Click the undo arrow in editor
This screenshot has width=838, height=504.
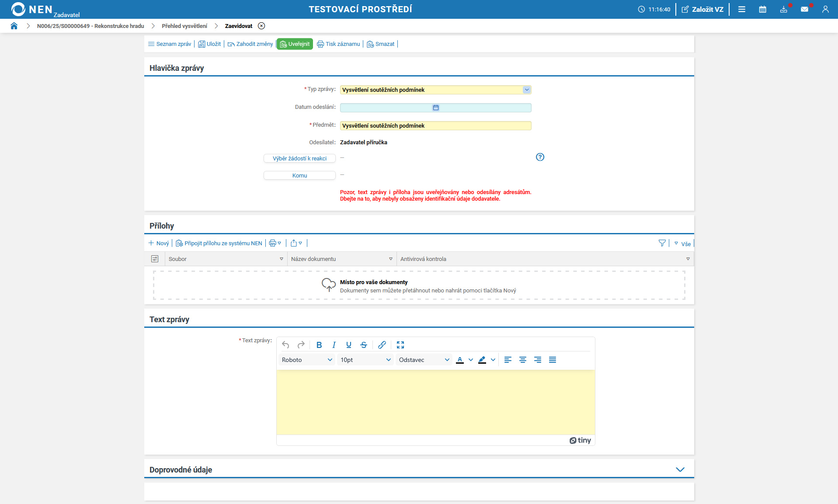coord(285,345)
